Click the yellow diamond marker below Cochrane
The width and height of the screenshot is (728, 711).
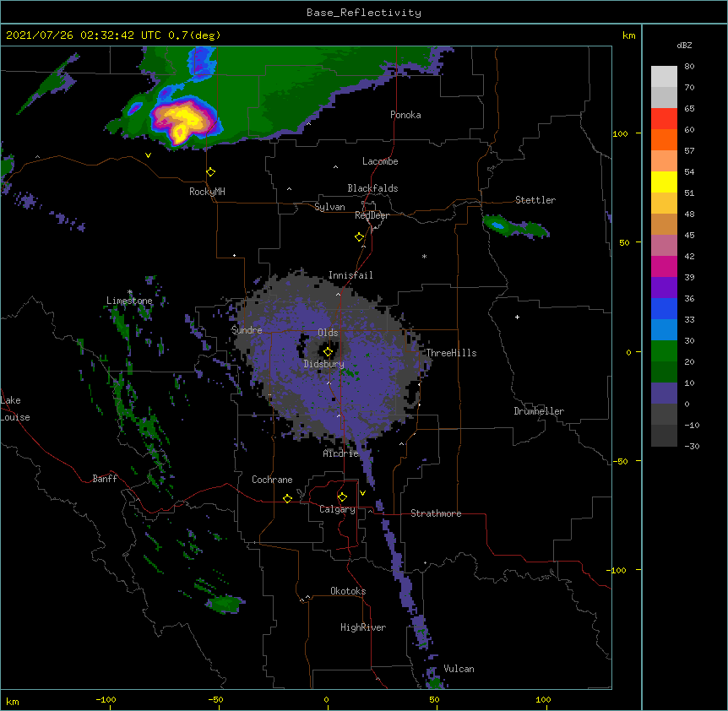[287, 498]
